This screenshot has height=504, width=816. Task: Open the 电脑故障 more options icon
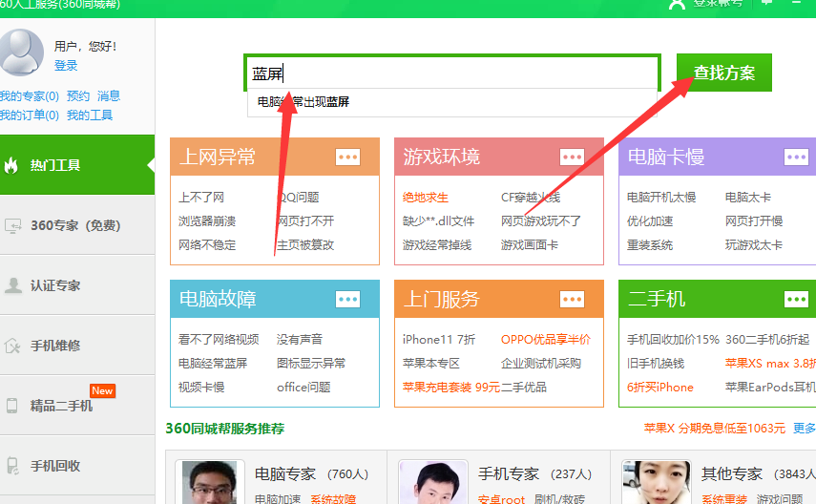[348, 299]
